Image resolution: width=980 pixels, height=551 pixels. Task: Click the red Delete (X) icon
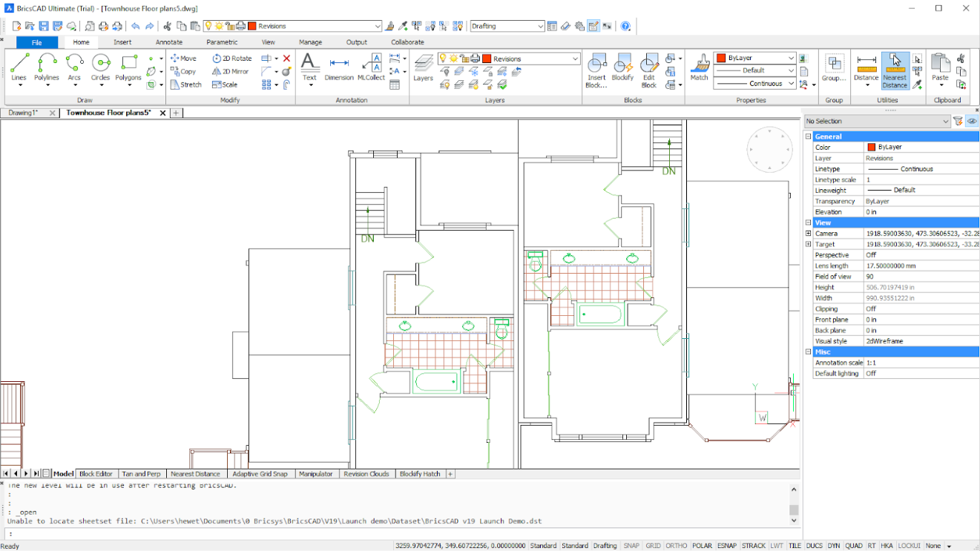click(286, 58)
